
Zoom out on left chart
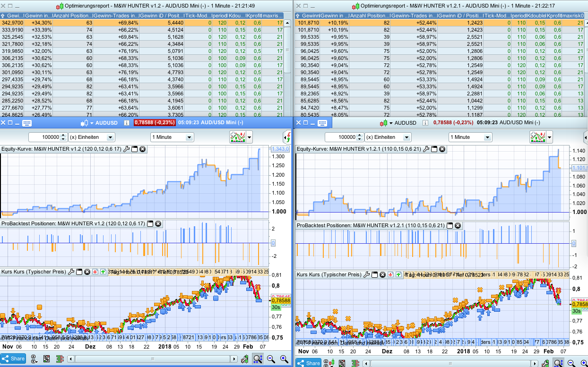[271, 359]
